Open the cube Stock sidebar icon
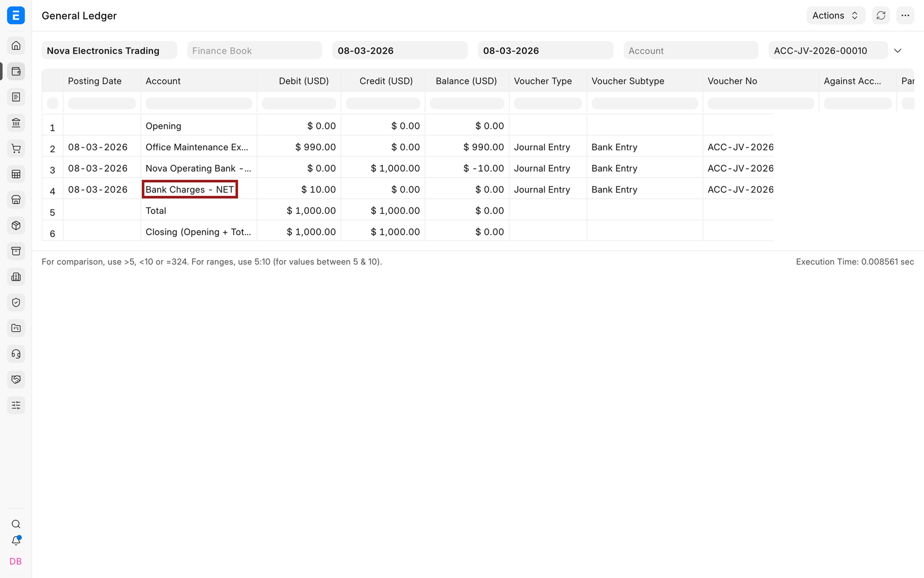This screenshot has height=578, width=924. 16,225
